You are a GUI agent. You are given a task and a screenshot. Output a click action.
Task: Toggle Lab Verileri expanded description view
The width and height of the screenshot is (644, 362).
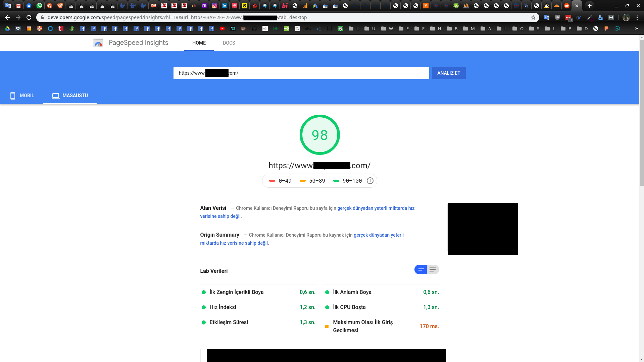click(x=433, y=269)
